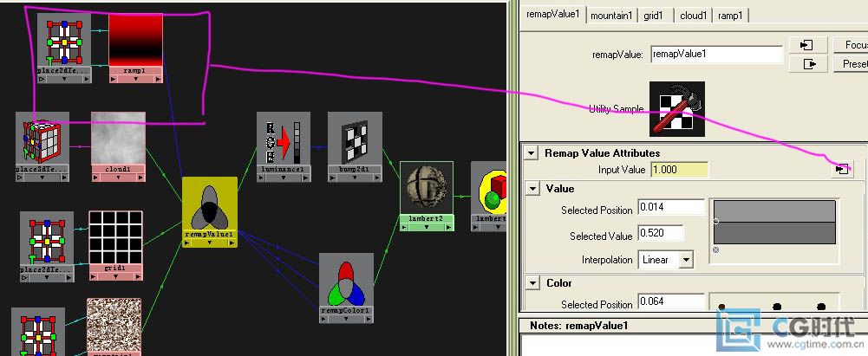The height and width of the screenshot is (356, 868).
Task: Open the down-arrow menu under lambert2 node
Action: click(x=427, y=227)
